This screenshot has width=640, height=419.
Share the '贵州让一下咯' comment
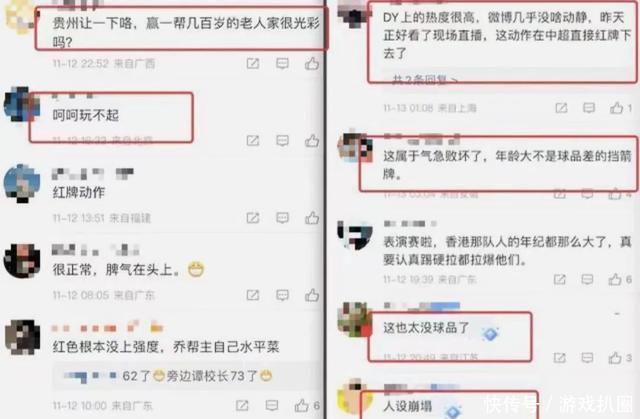[253, 63]
